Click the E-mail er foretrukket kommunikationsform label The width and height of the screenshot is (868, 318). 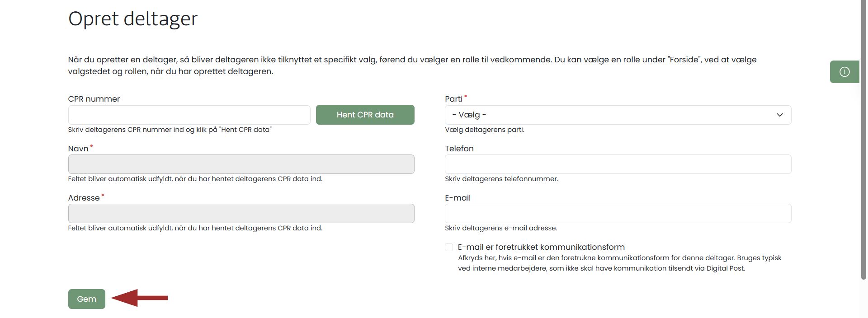(x=541, y=247)
